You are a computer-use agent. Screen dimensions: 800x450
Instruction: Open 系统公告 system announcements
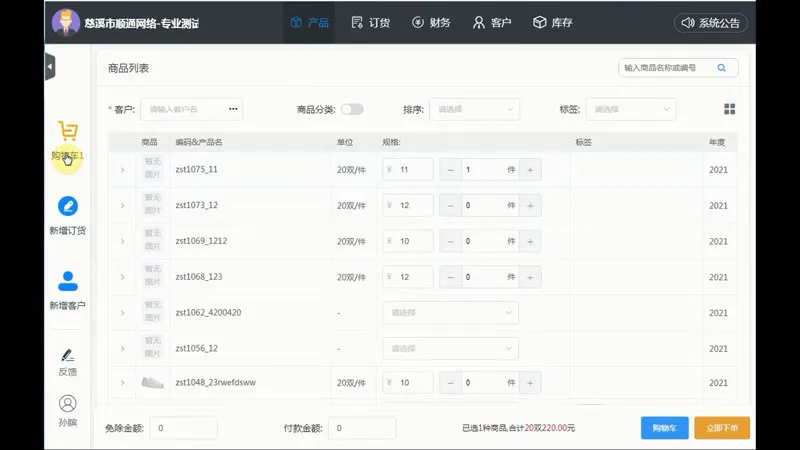[x=711, y=22]
